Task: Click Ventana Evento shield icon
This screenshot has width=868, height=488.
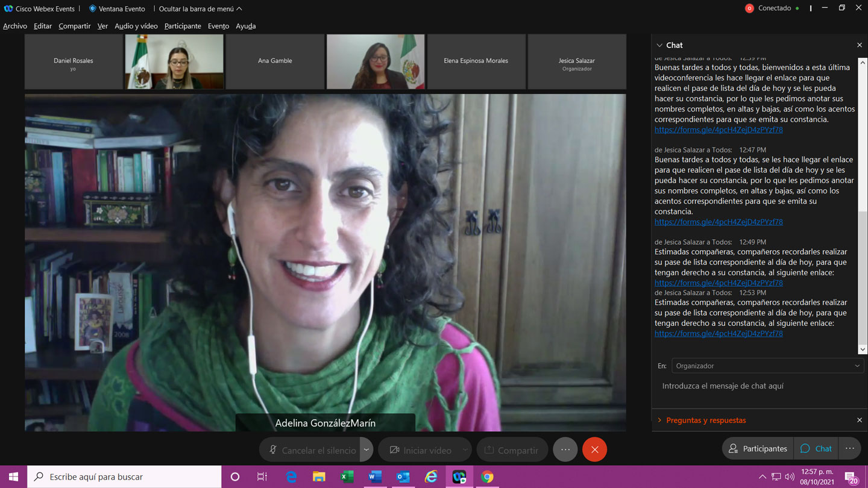Action: point(93,8)
